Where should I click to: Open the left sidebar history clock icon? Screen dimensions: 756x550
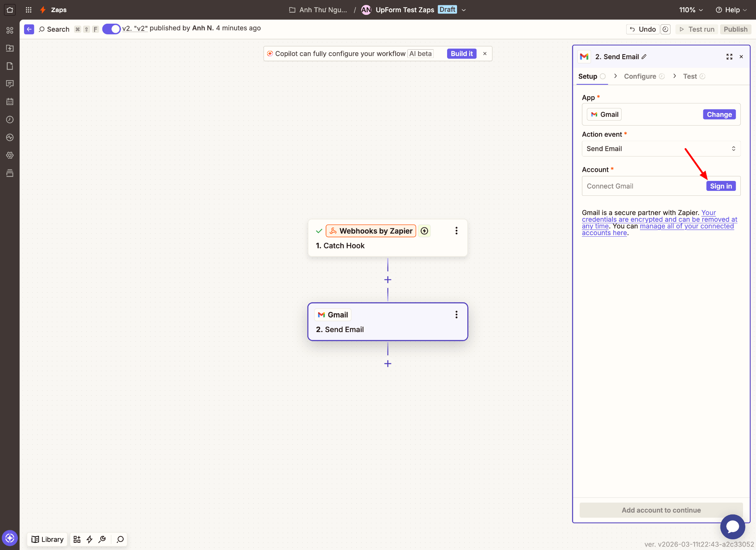pos(10,119)
